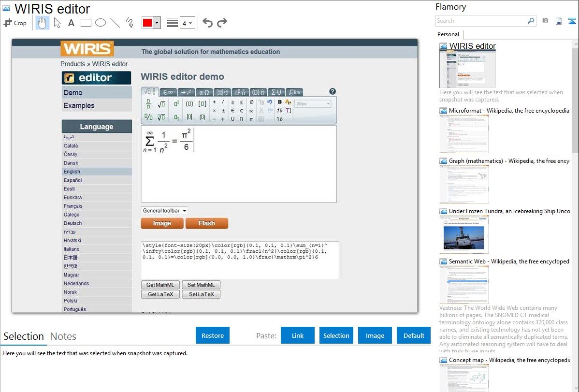Screen dimensions: 579x392
Task: Select the freehand scribble tool
Action: (129, 23)
